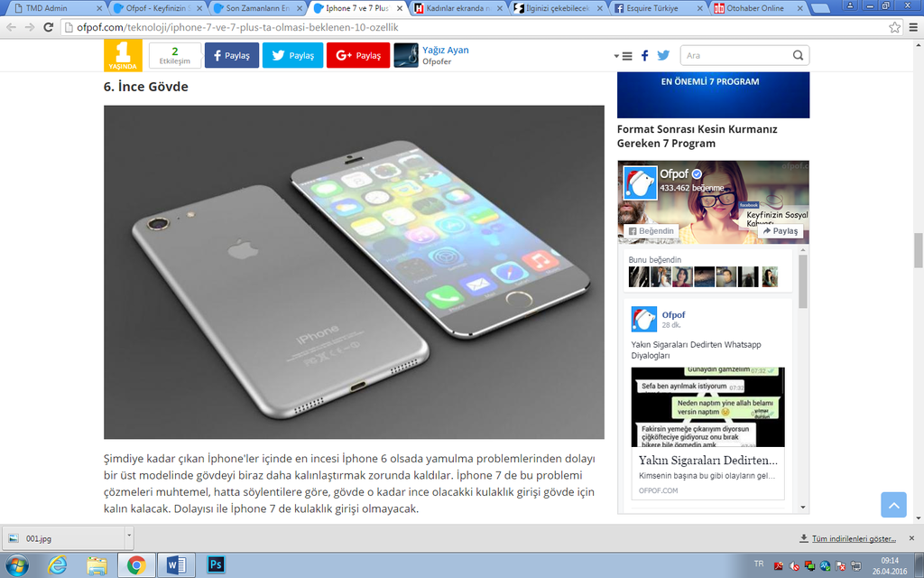This screenshot has height=578, width=924.
Task: Open the hamburger menu dropdown in header
Action: tap(624, 56)
